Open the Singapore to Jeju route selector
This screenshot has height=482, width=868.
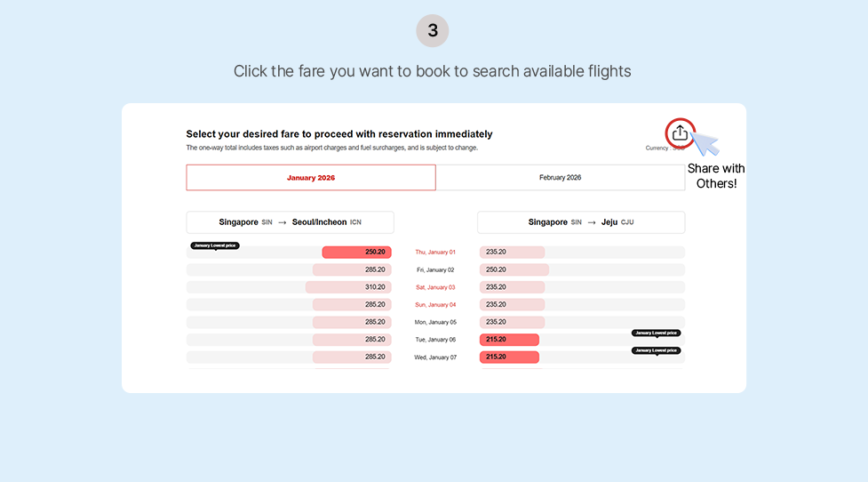(x=581, y=222)
